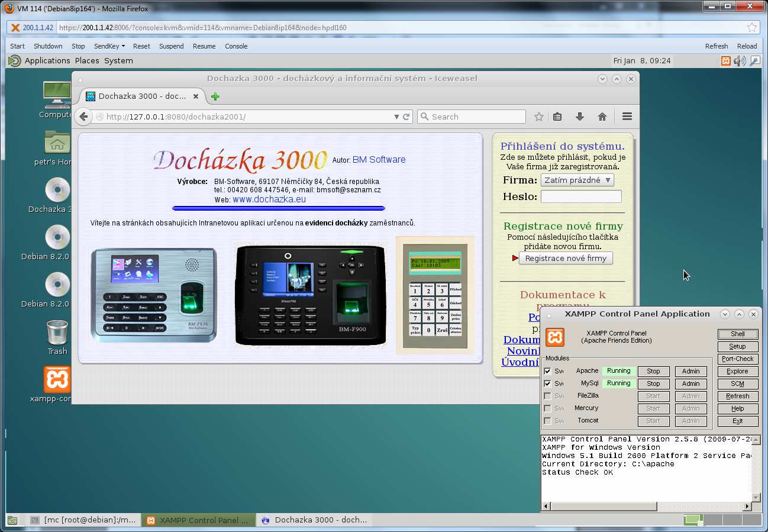Viewport: 768px width, 532px height.
Task: Toggle Mercury service checkbox
Action: click(x=547, y=408)
